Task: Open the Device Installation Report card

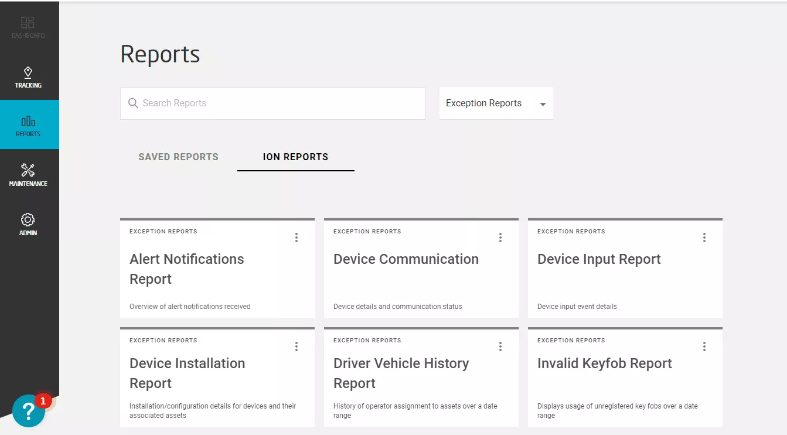Action: 217,377
